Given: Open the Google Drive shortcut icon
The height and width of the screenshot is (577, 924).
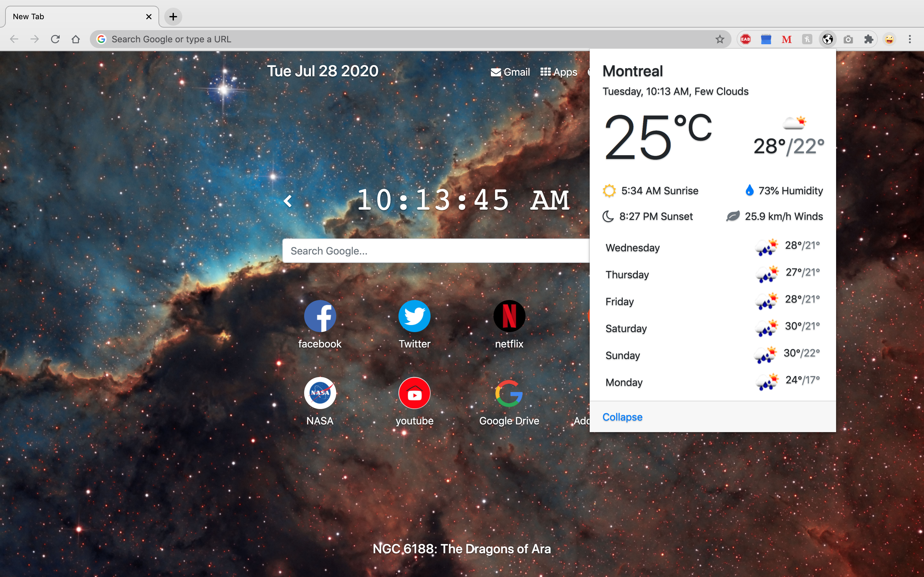Looking at the screenshot, I should [509, 393].
